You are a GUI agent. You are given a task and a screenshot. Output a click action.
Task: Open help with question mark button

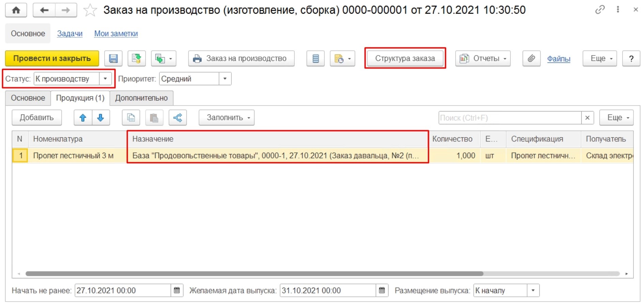[631, 59]
